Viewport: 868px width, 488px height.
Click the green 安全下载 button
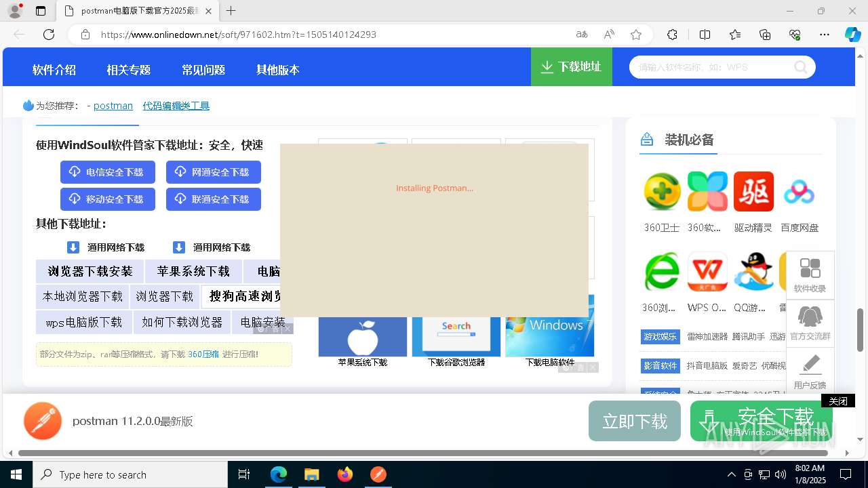[762, 421]
